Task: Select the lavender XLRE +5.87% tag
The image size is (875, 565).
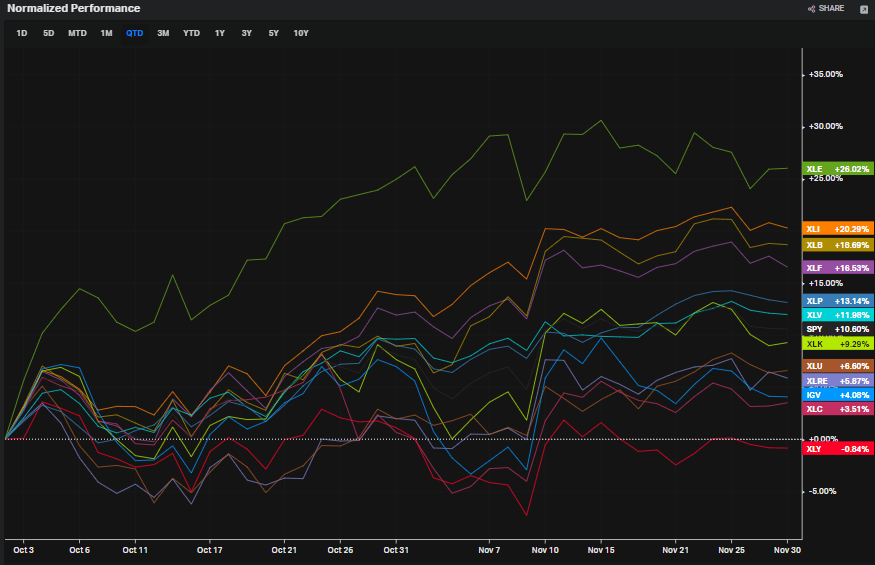Action: [838, 381]
